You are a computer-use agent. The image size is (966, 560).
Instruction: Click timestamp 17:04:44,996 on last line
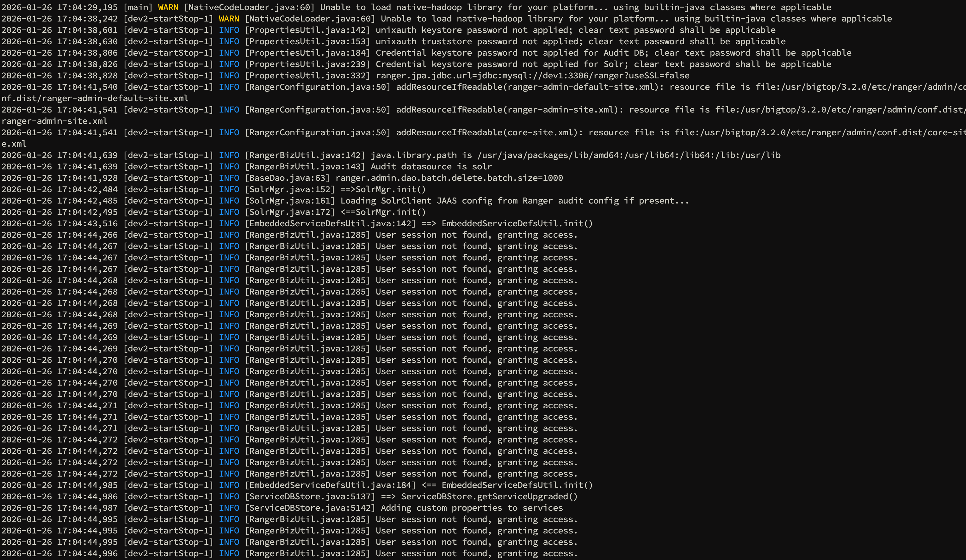[87, 553]
